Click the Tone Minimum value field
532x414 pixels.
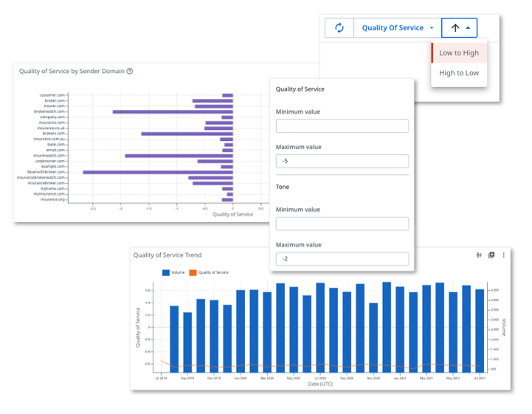[342, 224]
